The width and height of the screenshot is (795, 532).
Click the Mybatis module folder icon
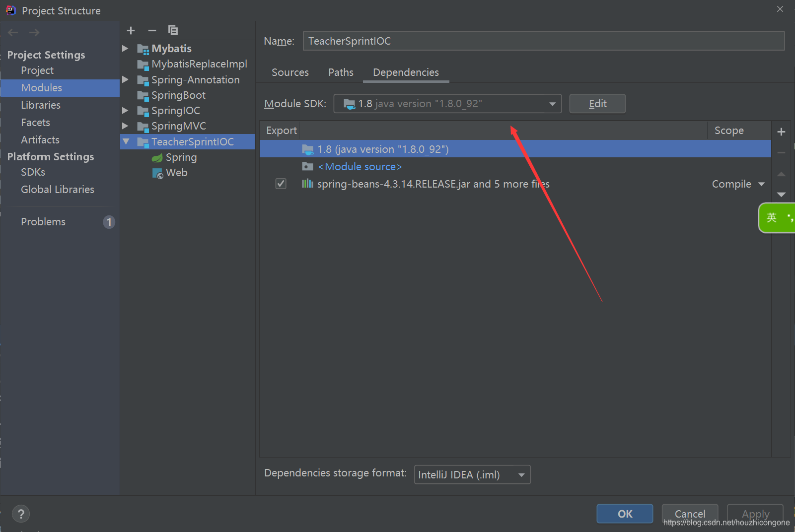coord(143,49)
